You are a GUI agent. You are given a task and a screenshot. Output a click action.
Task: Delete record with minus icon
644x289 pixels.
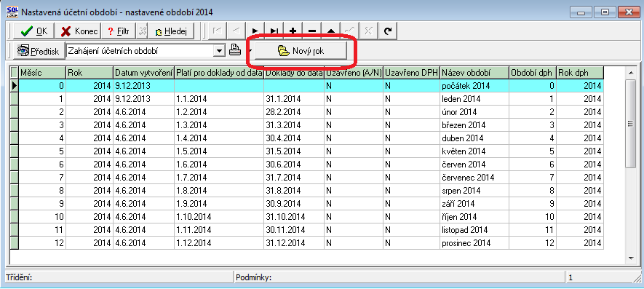311,31
